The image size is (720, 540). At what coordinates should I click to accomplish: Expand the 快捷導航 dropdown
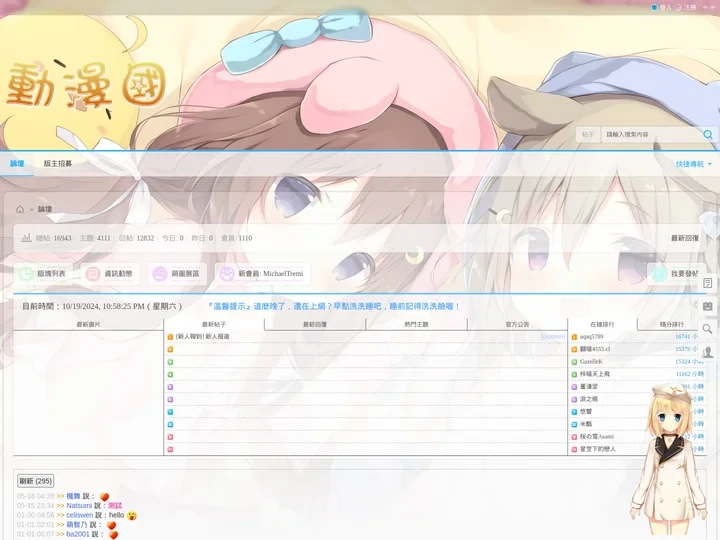pyautogui.click(x=693, y=163)
